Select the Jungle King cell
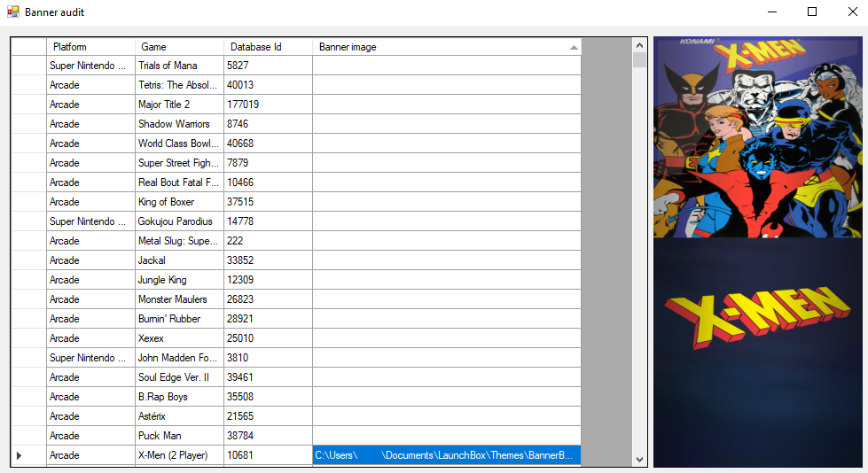This screenshot has height=473, width=868. tap(179, 280)
